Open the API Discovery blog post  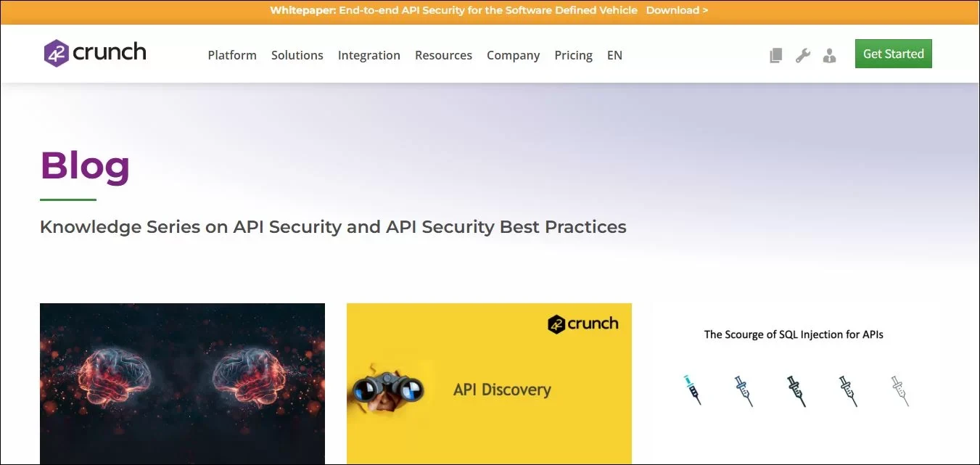[x=489, y=384]
